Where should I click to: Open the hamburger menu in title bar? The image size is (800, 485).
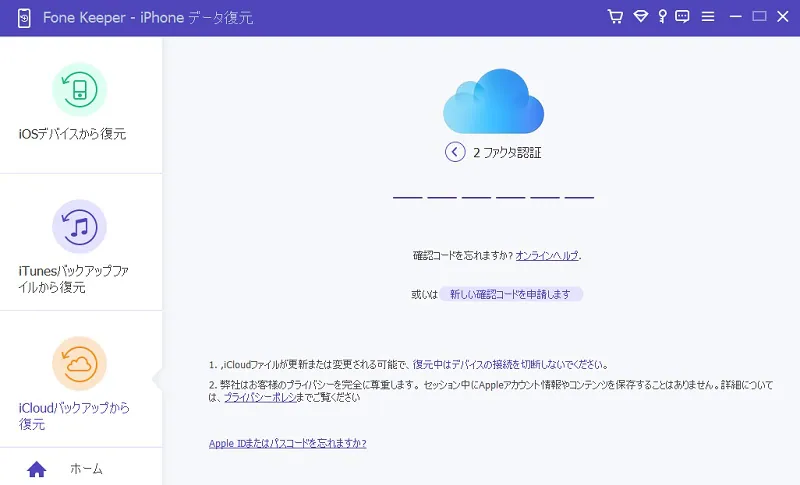pos(708,17)
